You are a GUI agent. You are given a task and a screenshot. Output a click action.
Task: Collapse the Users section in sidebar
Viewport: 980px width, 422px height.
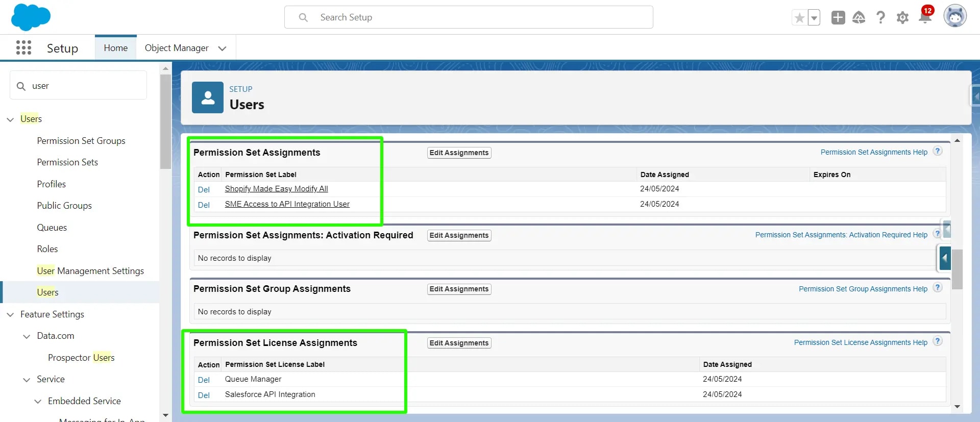pyautogui.click(x=10, y=119)
